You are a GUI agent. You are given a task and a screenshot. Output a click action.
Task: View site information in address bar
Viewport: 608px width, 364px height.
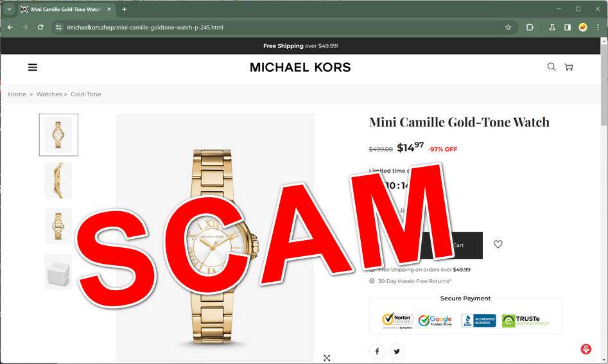58,27
